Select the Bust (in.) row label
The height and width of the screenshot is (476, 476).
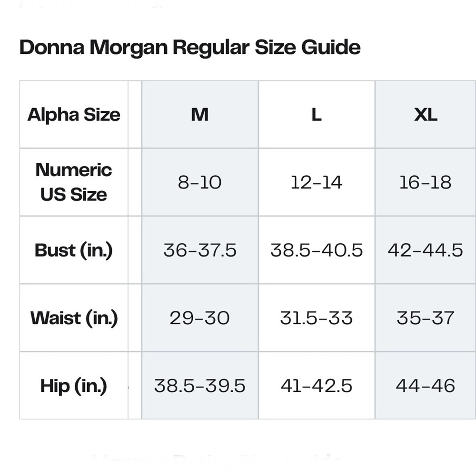click(x=74, y=250)
